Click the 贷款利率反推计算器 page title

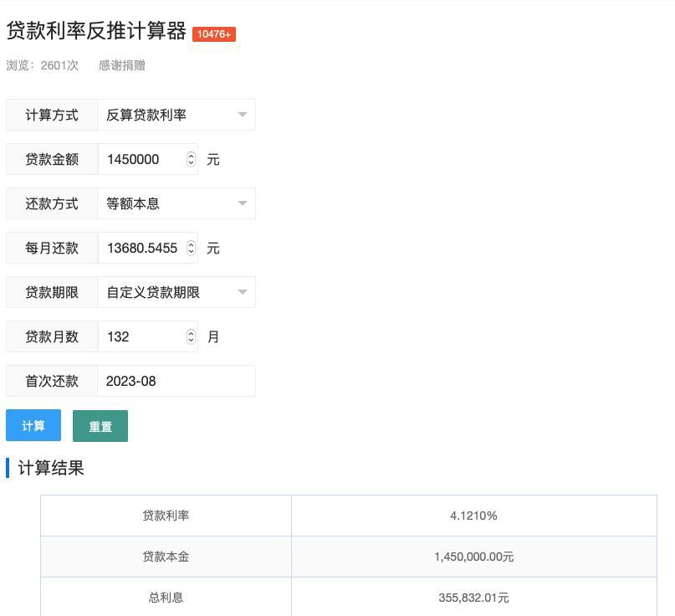click(96, 31)
